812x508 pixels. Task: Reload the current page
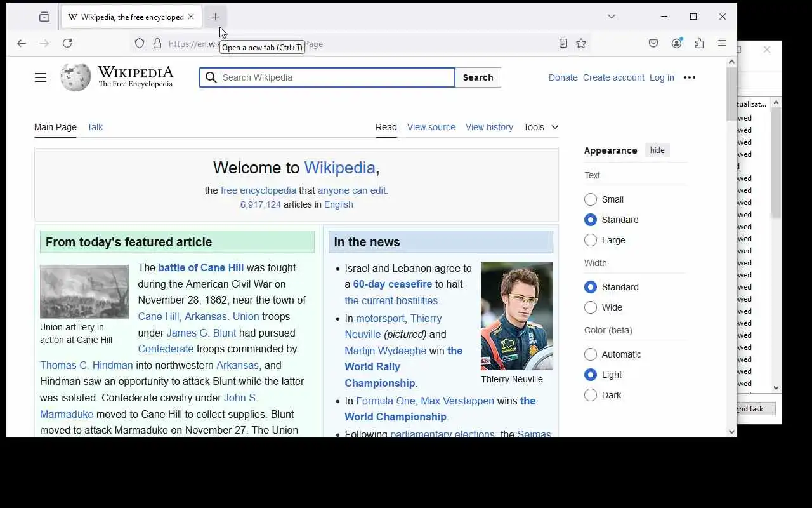coord(67,43)
